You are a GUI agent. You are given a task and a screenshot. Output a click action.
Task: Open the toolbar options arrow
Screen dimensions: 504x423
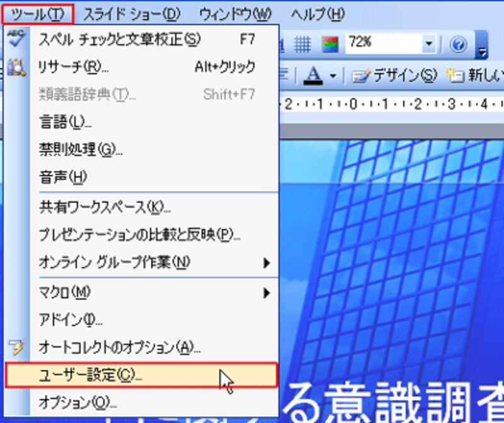(x=482, y=45)
